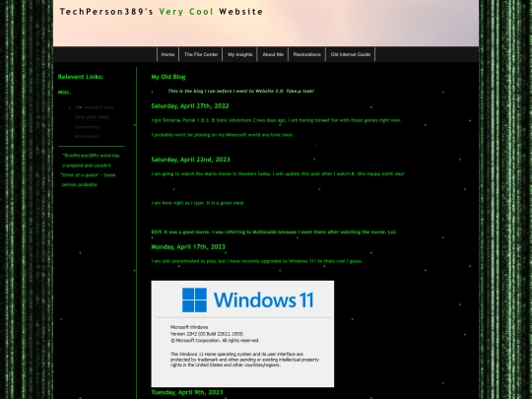Click the Terraria, Portal 1 & 2 post text
Image resolution: width=532 pixels, height=399 pixels.
click(x=276, y=120)
